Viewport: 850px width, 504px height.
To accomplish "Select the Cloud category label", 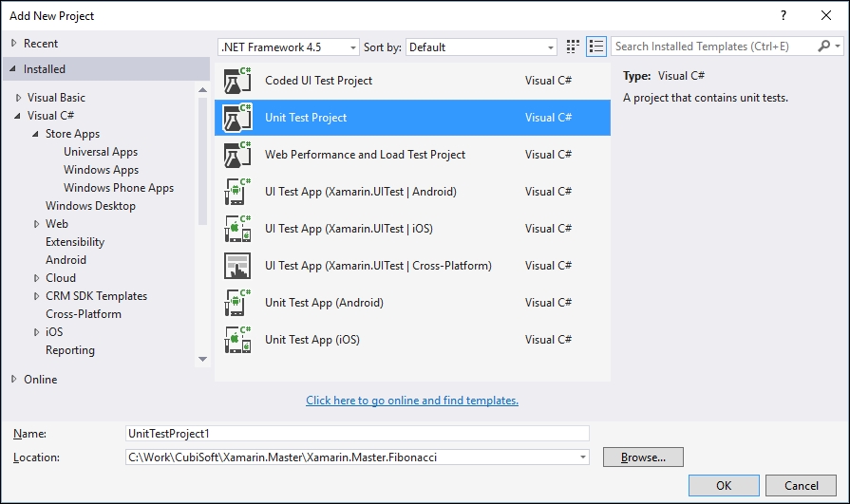I will click(x=61, y=278).
